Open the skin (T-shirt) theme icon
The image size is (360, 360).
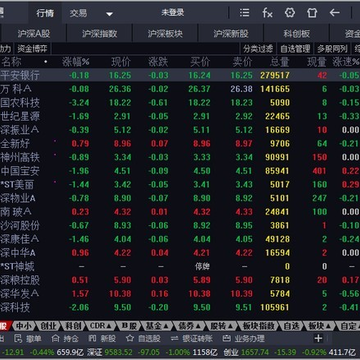tap(312, 13)
